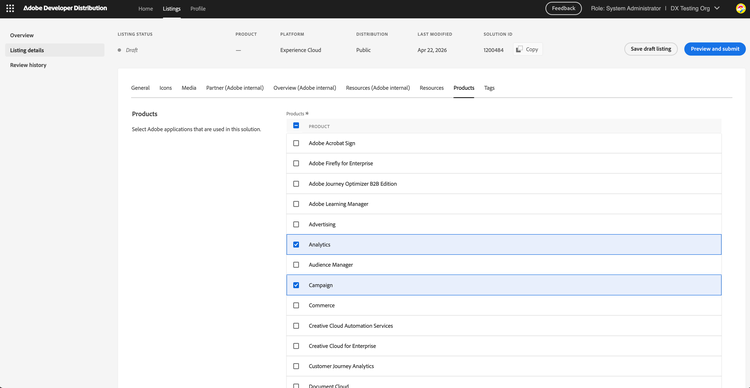Check the Commerce checkbox
This screenshot has height=388, width=750.
(x=296, y=305)
